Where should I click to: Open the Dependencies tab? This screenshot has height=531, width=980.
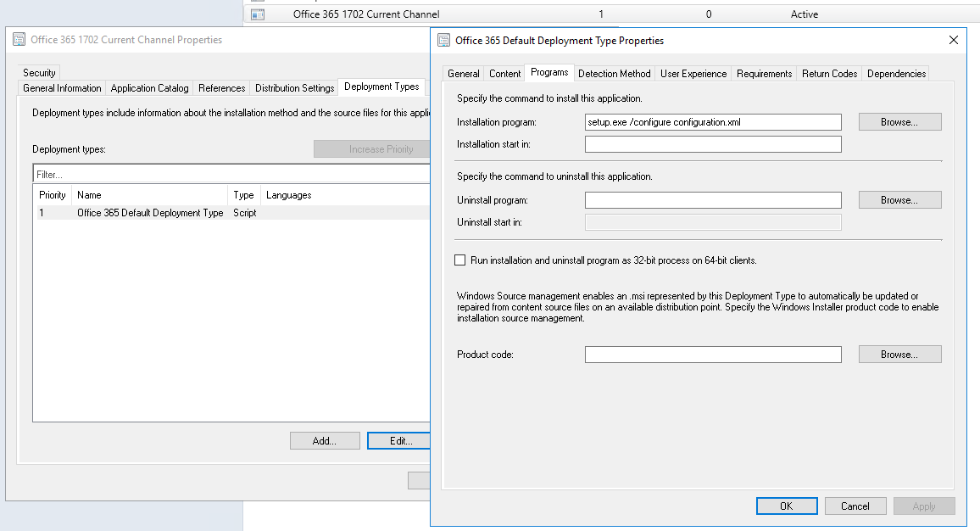(x=896, y=74)
